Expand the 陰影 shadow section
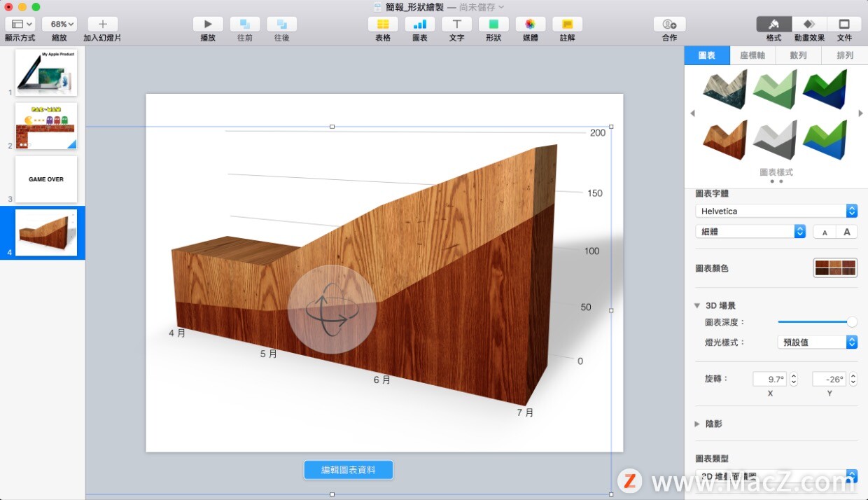 click(x=697, y=424)
